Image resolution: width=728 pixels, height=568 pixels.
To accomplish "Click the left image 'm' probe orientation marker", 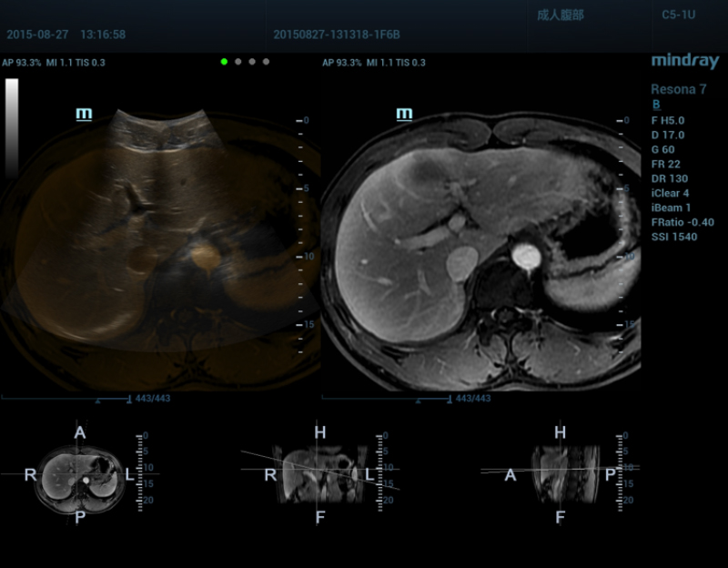I will (84, 114).
